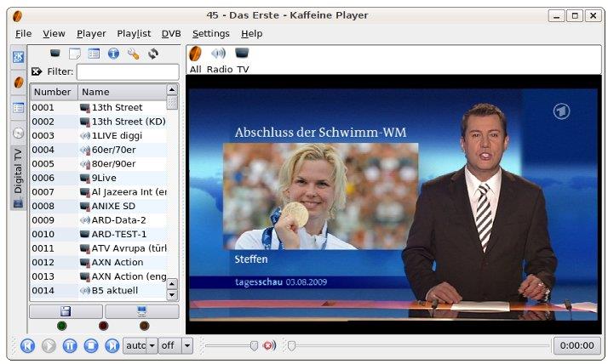Show All channels category
Image resolution: width=608 pixels, height=364 pixels.
point(195,60)
